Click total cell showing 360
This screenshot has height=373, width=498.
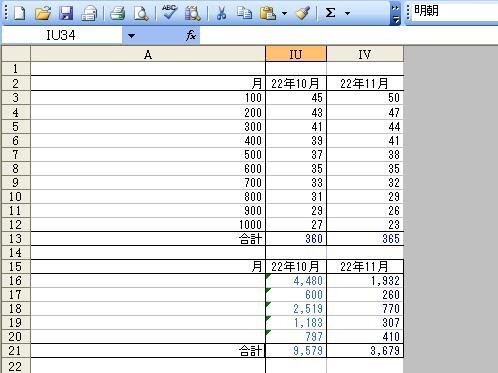296,239
